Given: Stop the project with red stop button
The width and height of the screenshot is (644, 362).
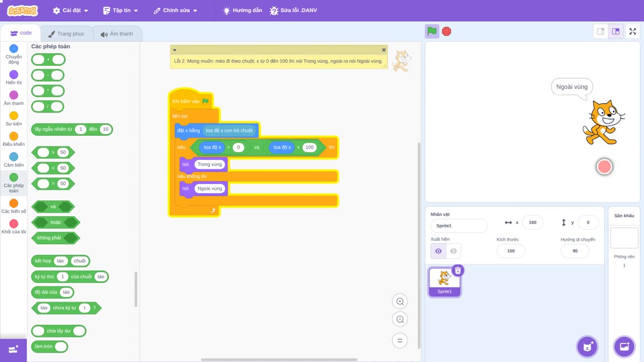Looking at the screenshot, I should (x=447, y=31).
